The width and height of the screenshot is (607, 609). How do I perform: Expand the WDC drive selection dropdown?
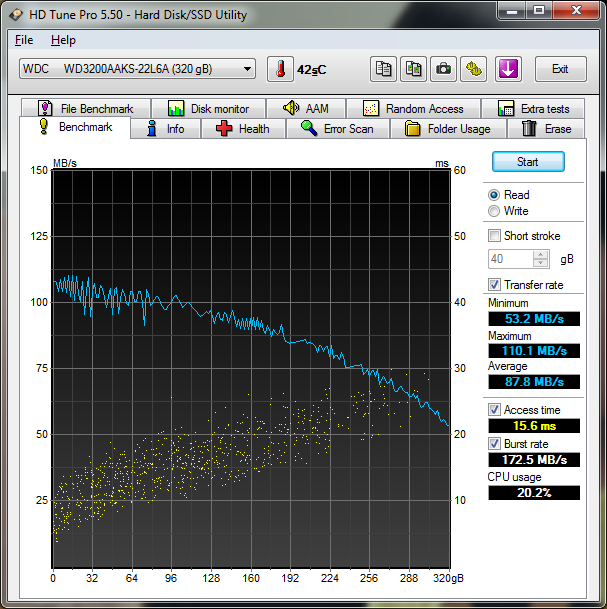247,69
